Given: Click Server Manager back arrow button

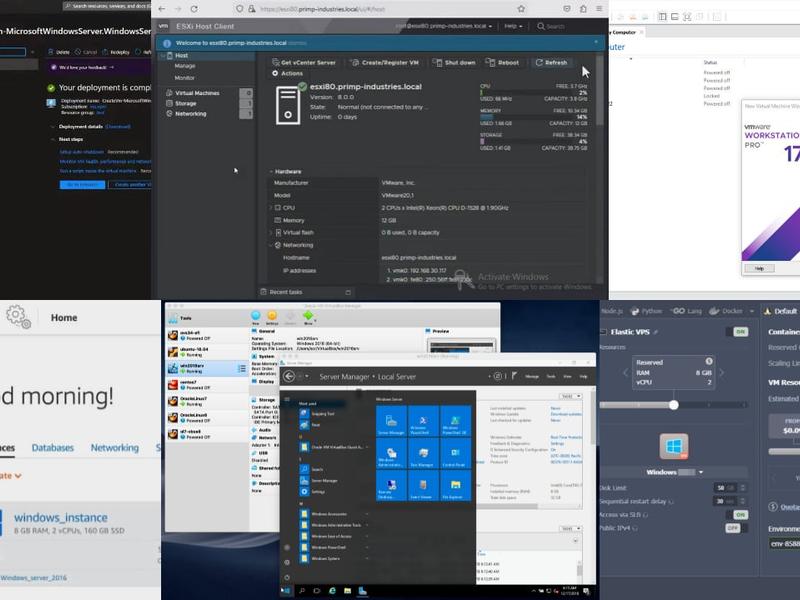Looking at the screenshot, I should 289,377.
